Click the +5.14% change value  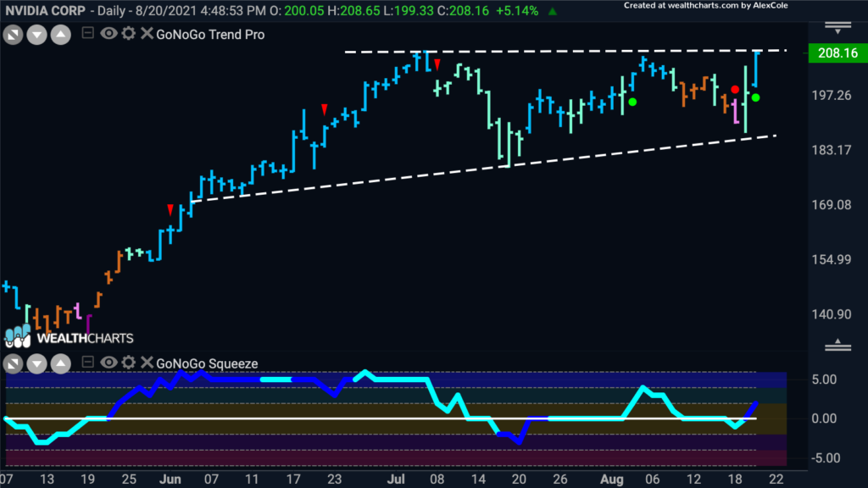[517, 11]
